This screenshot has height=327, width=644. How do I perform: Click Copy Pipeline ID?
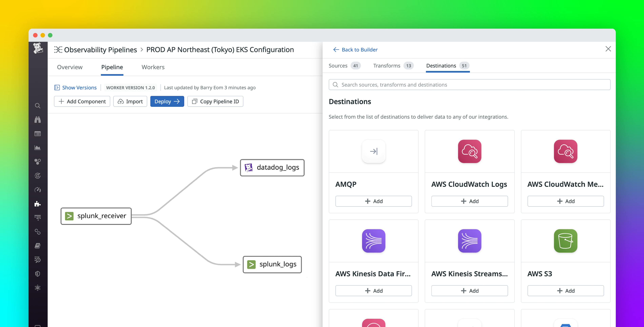tap(215, 101)
